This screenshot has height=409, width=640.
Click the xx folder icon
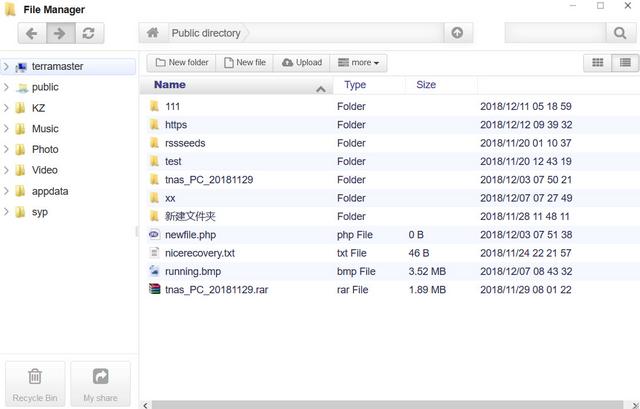pos(154,198)
